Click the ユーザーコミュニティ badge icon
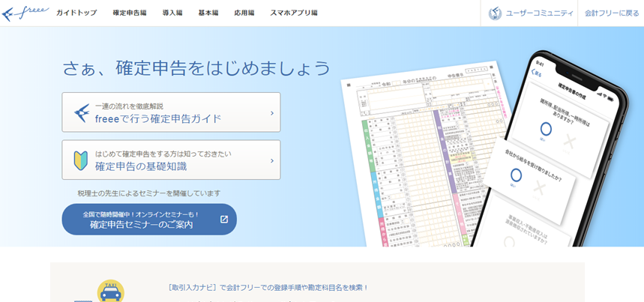The height and width of the screenshot is (302, 644). [x=495, y=13]
